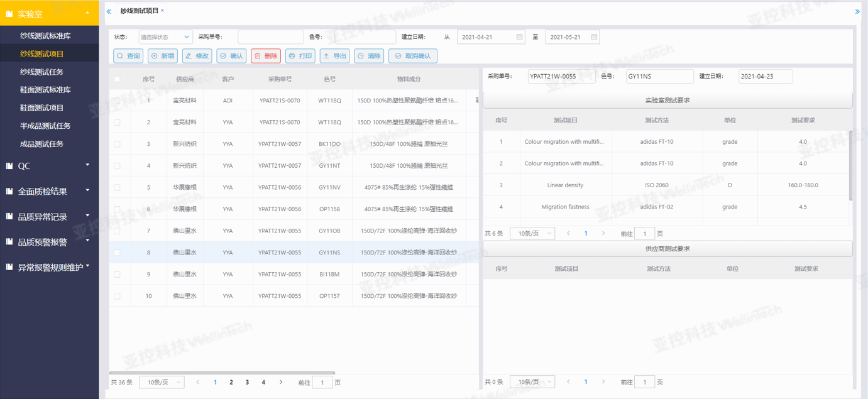Click the 取消确认 cancel-confirm button

[413, 56]
